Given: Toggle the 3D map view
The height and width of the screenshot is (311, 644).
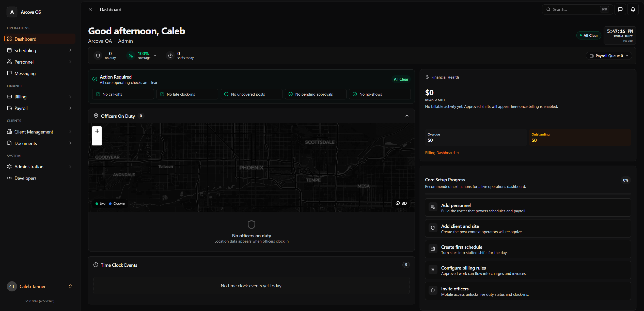Looking at the screenshot, I should tap(401, 203).
